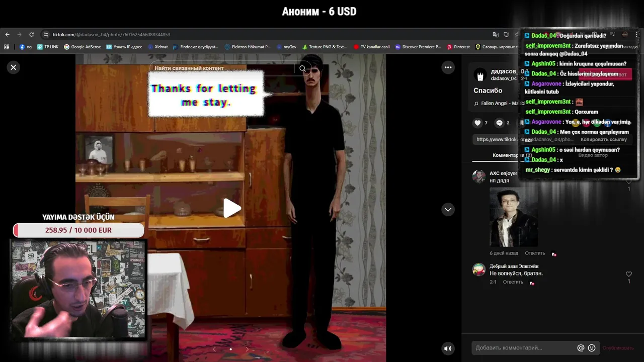Play the TikTok post with center play button
Screen dimensions: 644x362
point(232,208)
